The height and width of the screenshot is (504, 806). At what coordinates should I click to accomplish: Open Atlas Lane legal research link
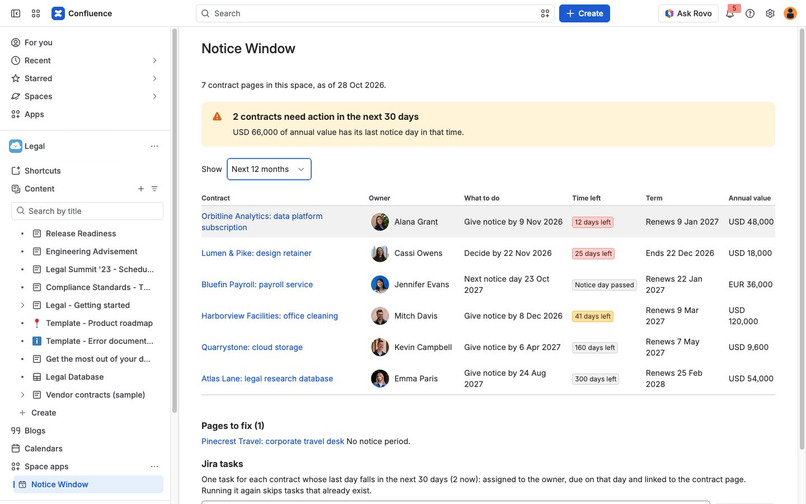coord(267,379)
